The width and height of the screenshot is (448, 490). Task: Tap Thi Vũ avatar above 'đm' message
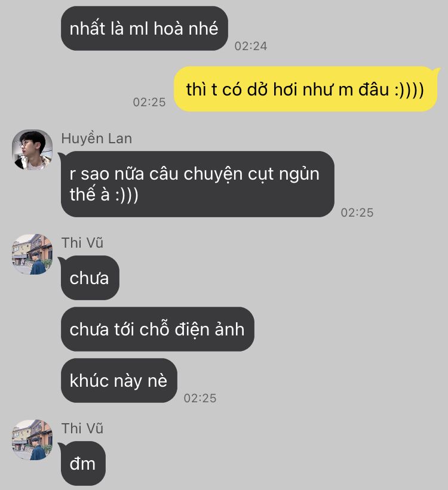point(32,440)
